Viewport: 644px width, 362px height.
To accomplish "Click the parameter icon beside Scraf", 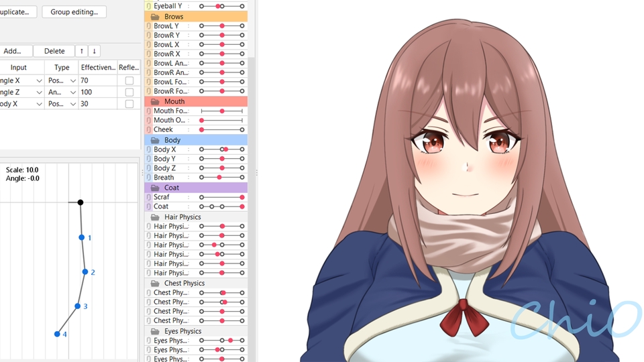I will pos(149,197).
